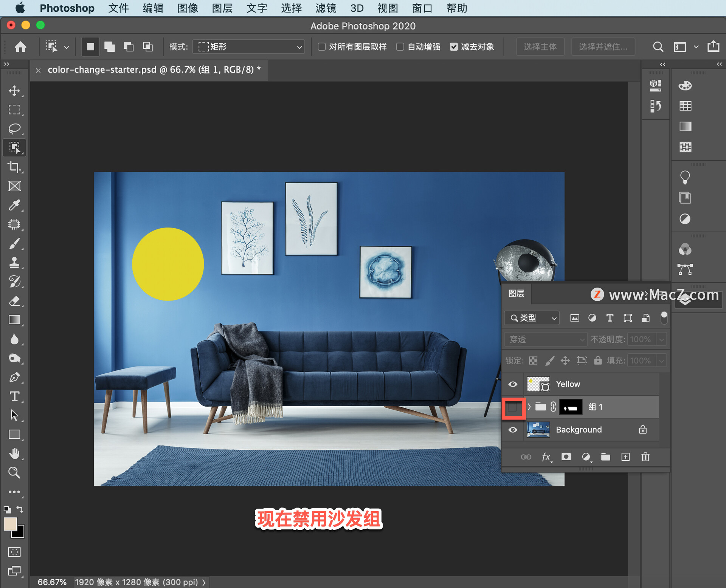Open the tool preset picker arrow

[x=67, y=48]
